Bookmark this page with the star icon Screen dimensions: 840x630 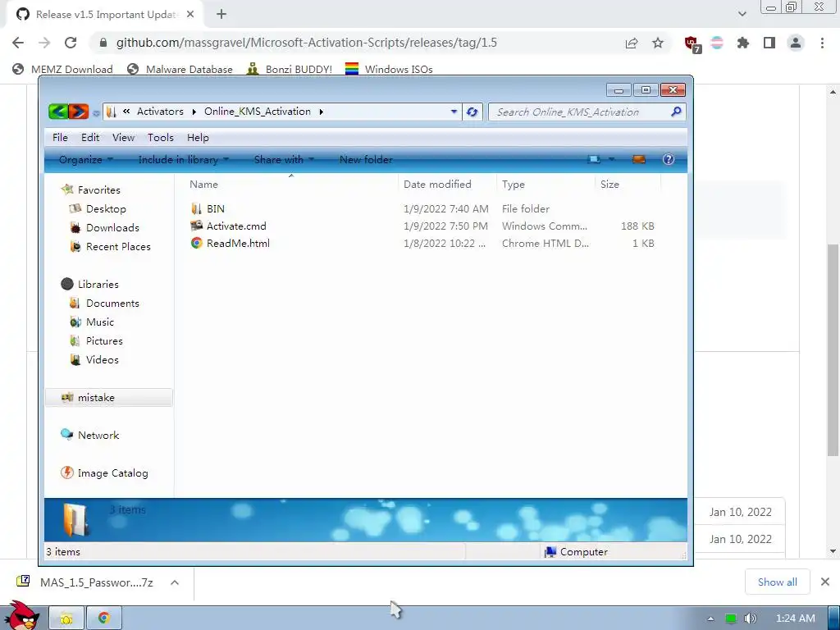[x=658, y=43]
